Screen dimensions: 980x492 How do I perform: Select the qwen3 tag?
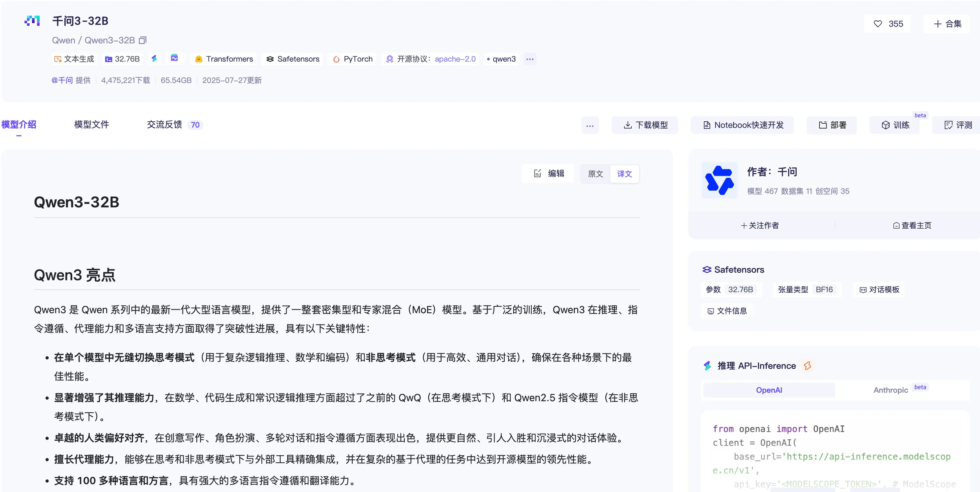point(501,59)
